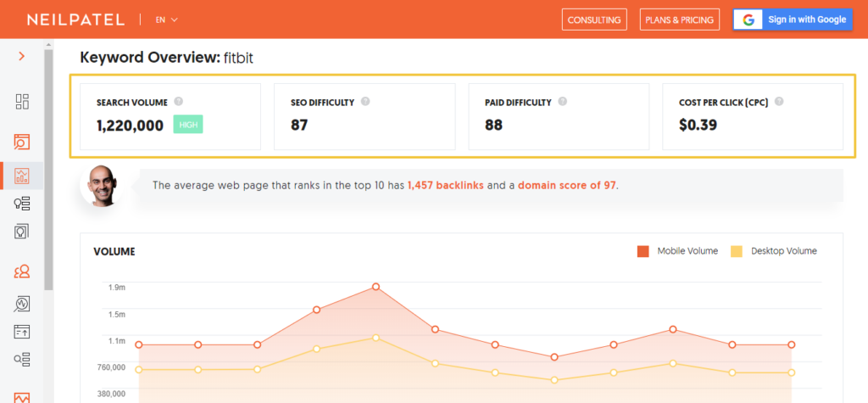Sign in with Google
Viewport: 868px width, 403px height.
[793, 20]
